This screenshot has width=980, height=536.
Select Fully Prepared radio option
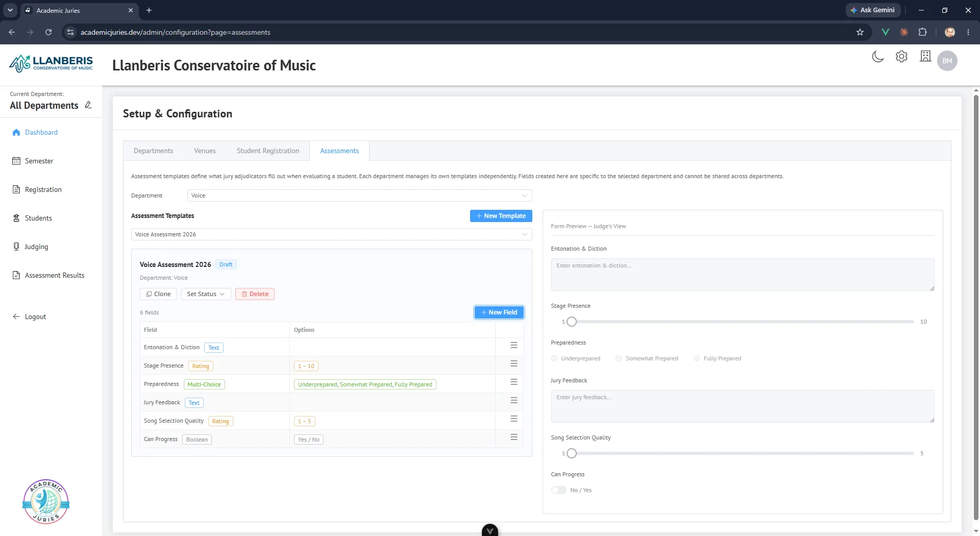(x=697, y=358)
